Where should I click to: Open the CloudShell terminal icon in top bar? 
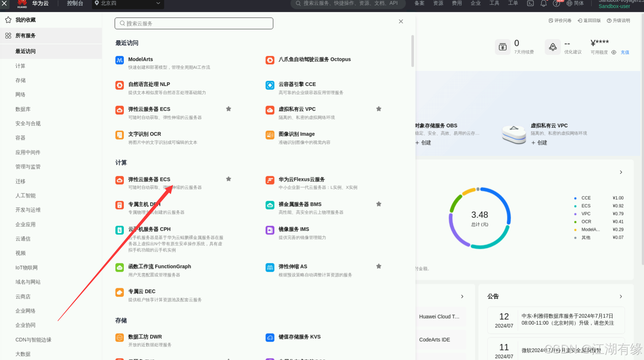(530, 3)
